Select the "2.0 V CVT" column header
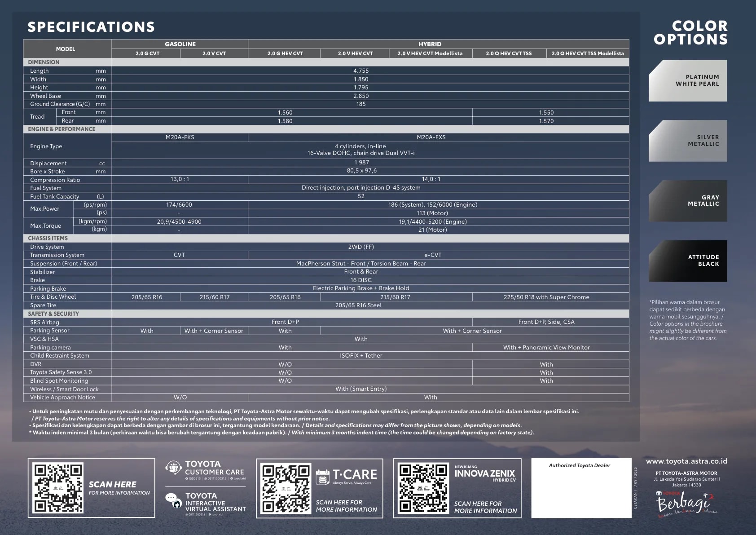The height and width of the screenshot is (535, 756). coord(214,53)
